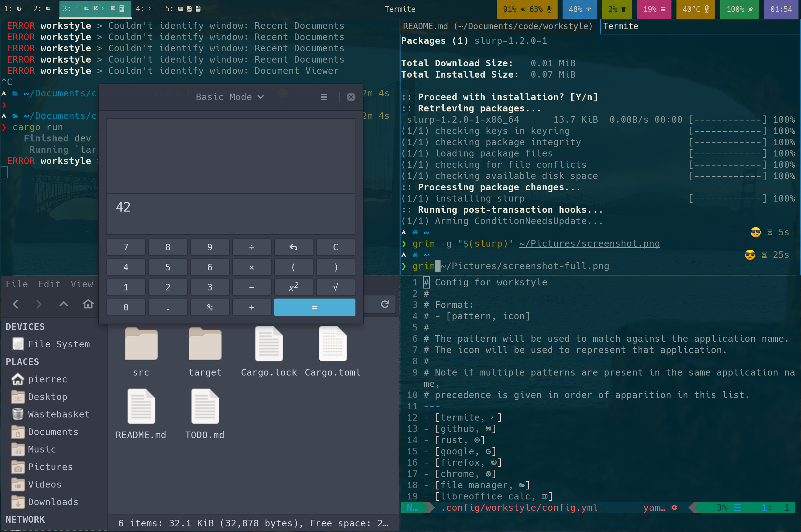Switch to workspace 4 with terminal icon

[145, 9]
